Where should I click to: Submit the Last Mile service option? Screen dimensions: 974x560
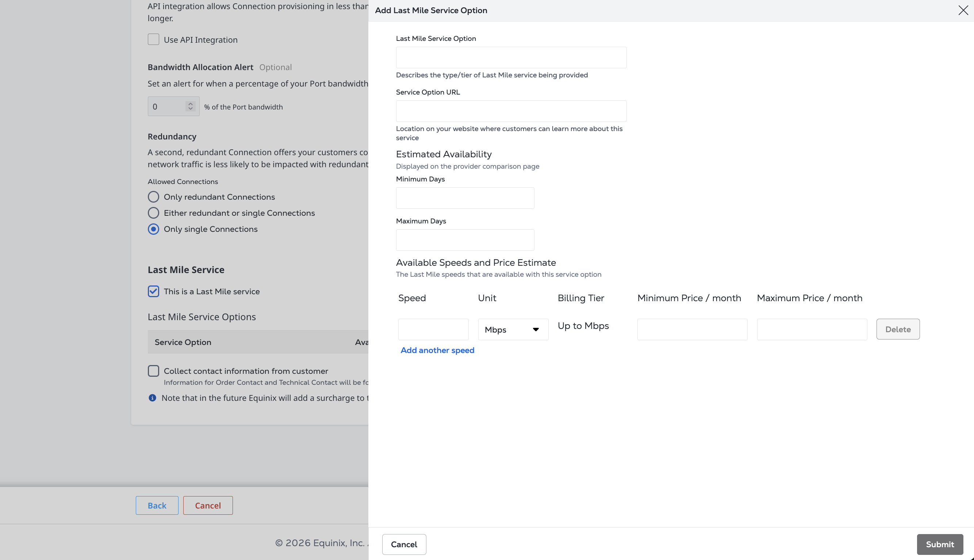tap(940, 544)
